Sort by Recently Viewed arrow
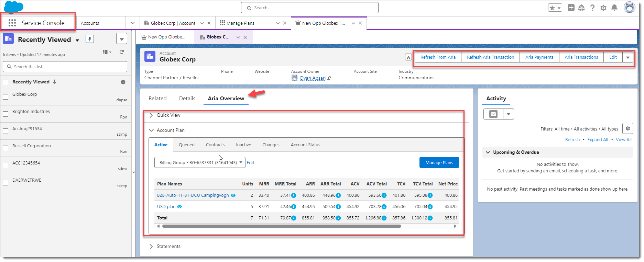This screenshot has width=644, height=262. pyautogui.click(x=55, y=82)
